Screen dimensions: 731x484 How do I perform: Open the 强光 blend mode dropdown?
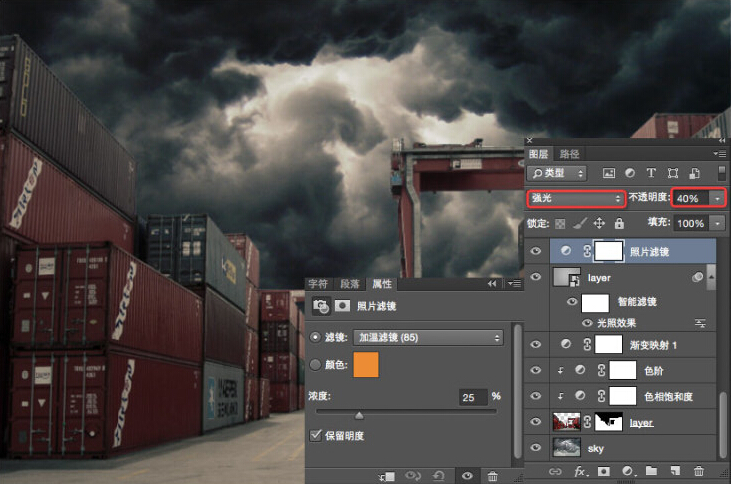(576, 199)
